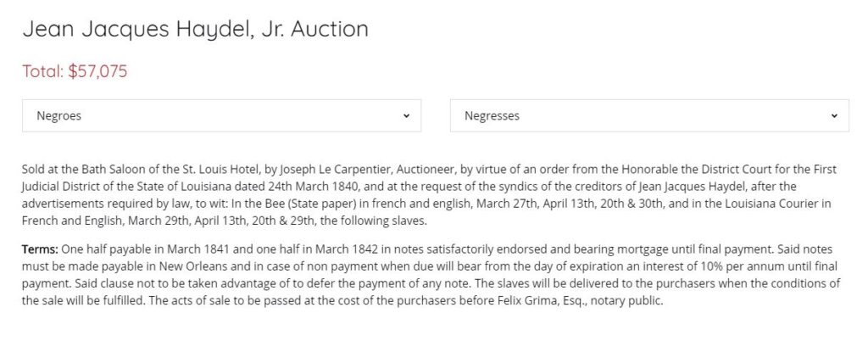Click the chevron arrow in Negresses box

coord(834,115)
